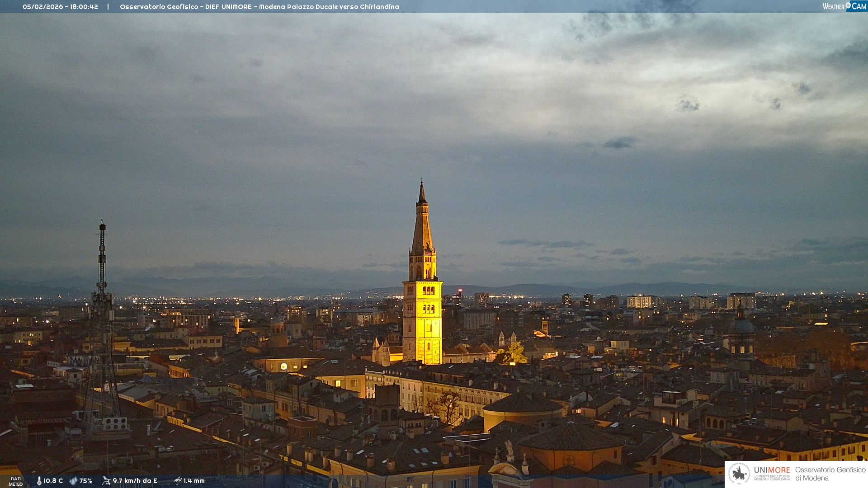Click the Osservatorio Geofisico di Modena text
This screenshot has width=868, height=488.
(x=830, y=474)
